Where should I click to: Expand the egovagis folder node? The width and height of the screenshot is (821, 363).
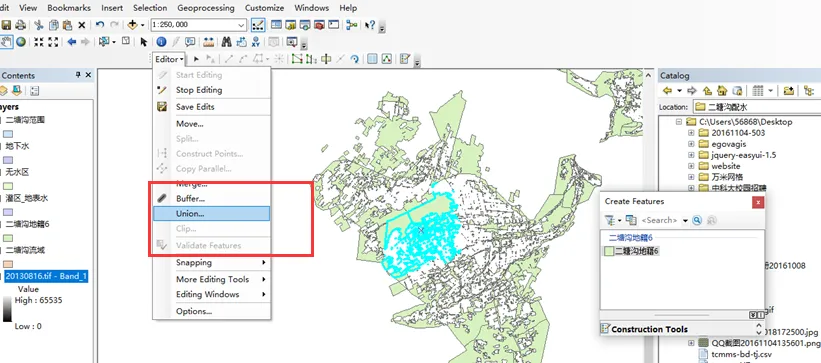(x=691, y=144)
